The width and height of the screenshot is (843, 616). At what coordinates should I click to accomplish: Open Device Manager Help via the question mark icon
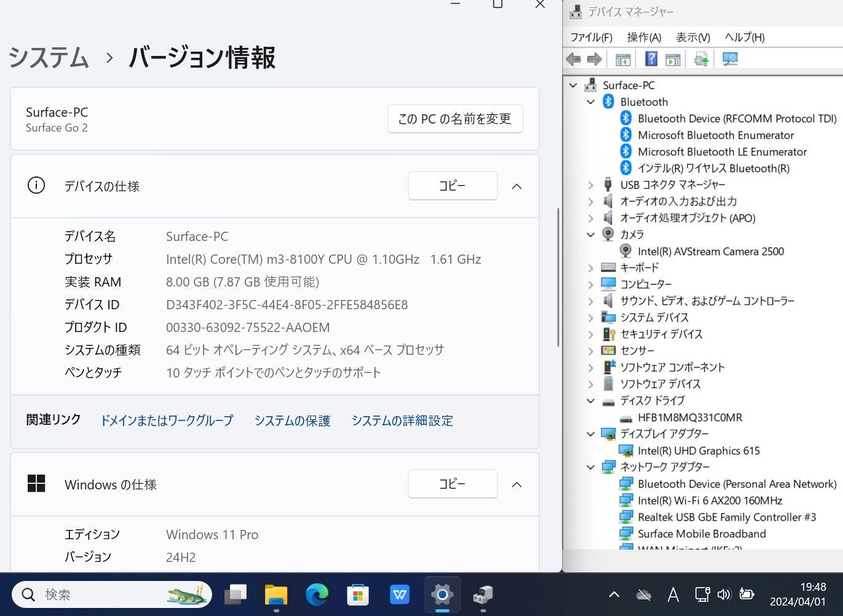650,58
